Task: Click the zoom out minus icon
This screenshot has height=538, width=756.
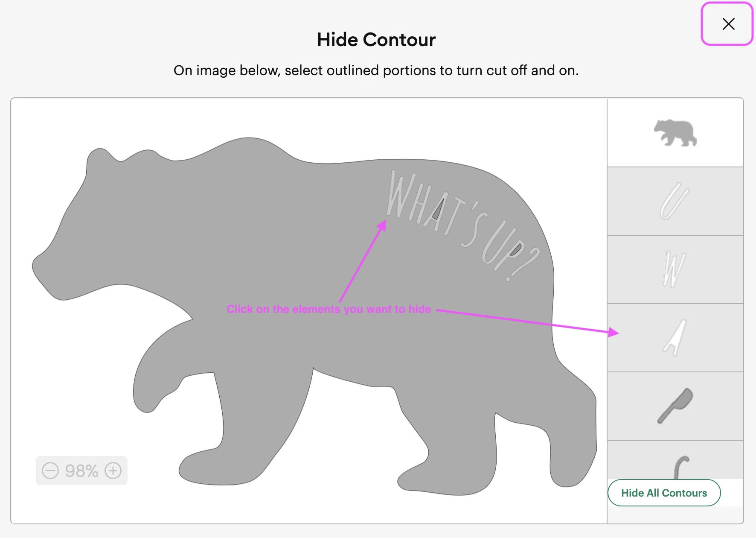Action: click(50, 471)
